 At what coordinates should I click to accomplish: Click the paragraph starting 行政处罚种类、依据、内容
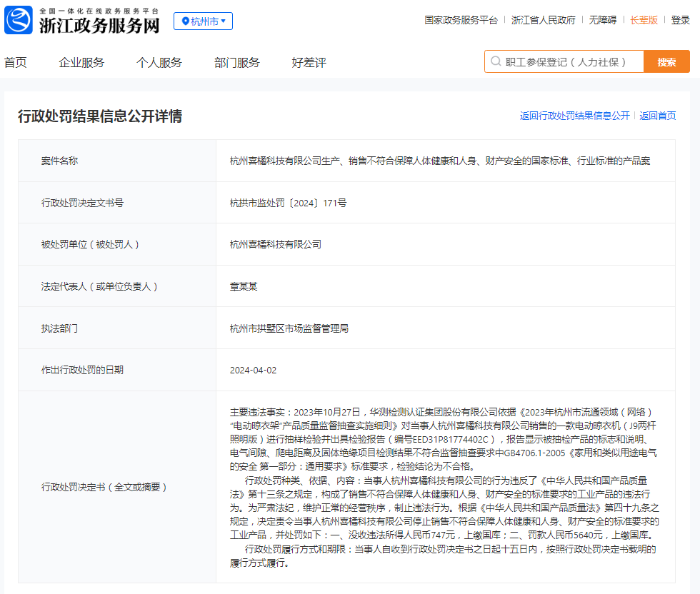coord(444,508)
